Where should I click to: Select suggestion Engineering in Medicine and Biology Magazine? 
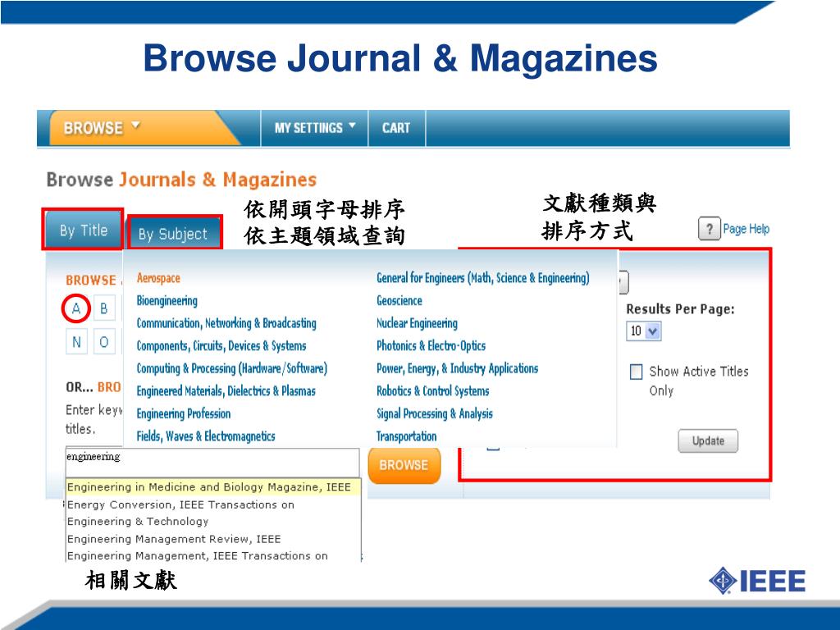point(213,487)
